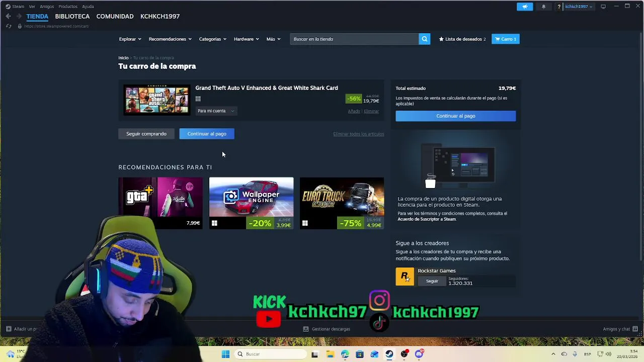Click the Inicio breadcrumb link

point(123,58)
